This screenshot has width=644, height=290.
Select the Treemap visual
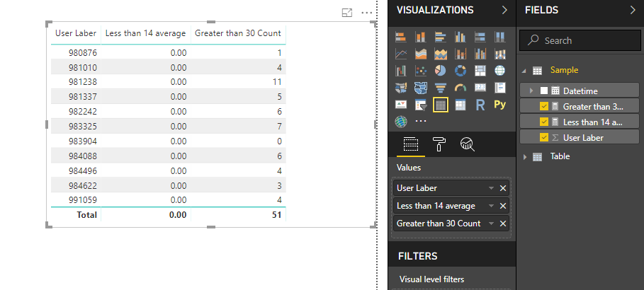480,71
